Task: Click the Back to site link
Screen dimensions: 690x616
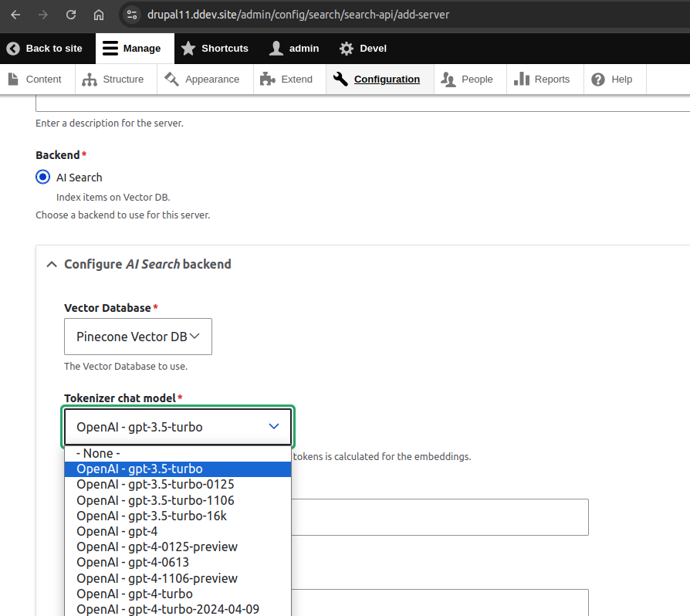Action: [x=48, y=48]
